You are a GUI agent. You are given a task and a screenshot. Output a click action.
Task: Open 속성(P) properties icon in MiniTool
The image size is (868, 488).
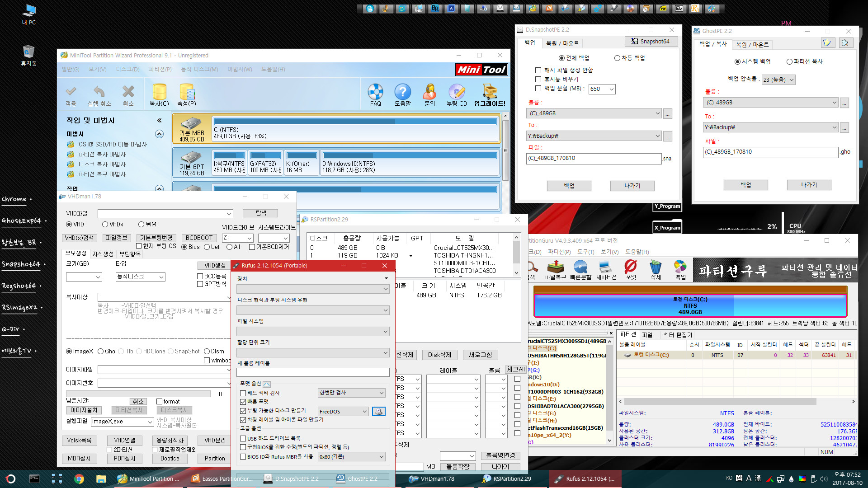187,92
